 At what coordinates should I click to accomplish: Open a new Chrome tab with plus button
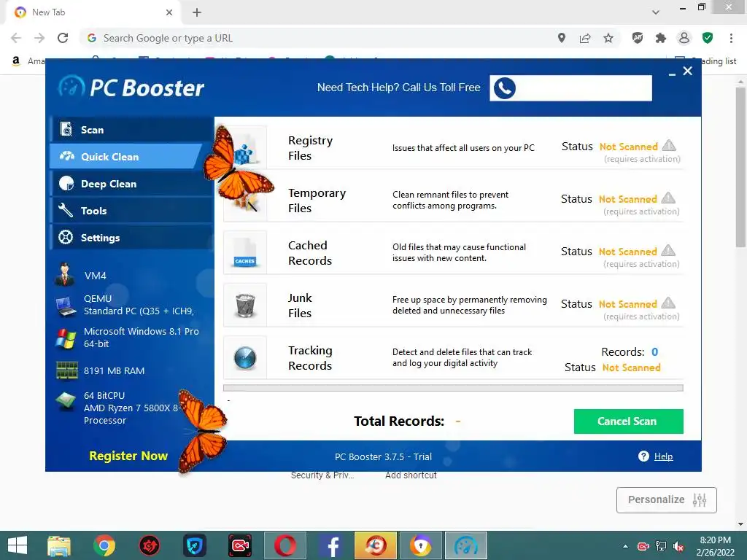pyautogui.click(x=197, y=12)
